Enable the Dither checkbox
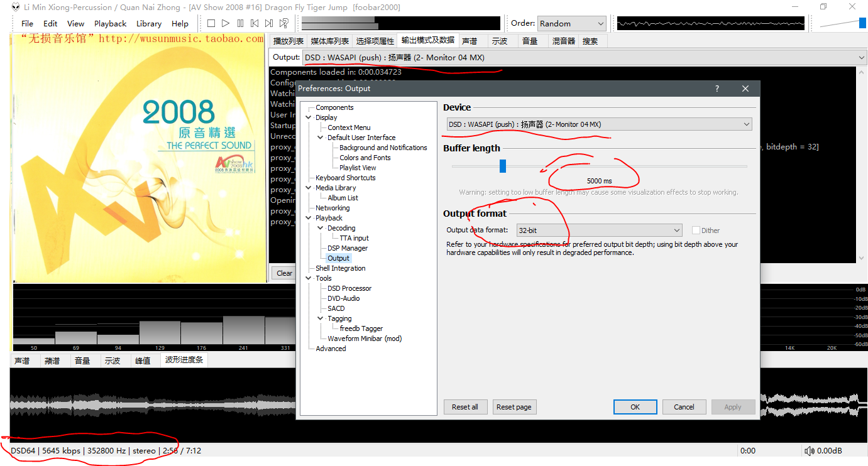Viewport: 868px width, 466px height. 696,230
